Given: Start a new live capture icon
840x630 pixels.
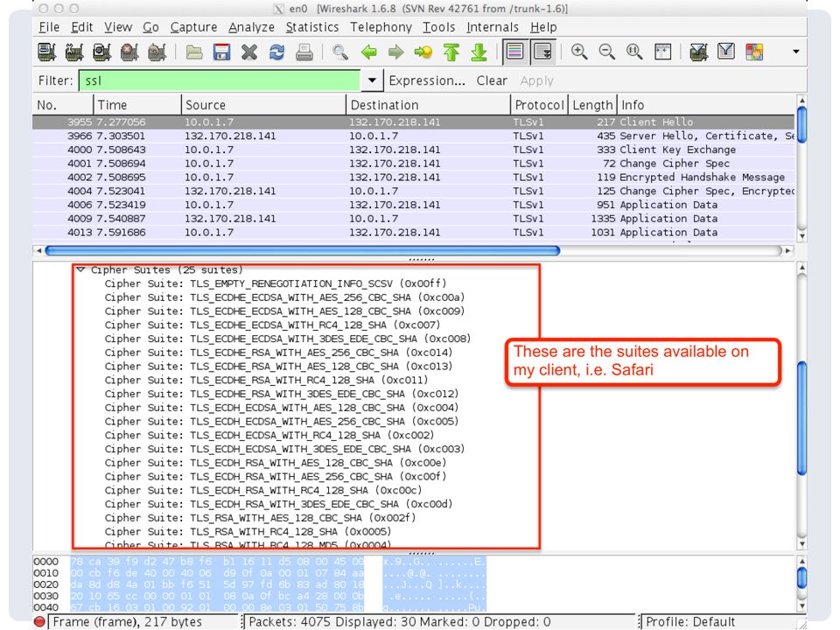Looking at the screenshot, I should (x=101, y=52).
